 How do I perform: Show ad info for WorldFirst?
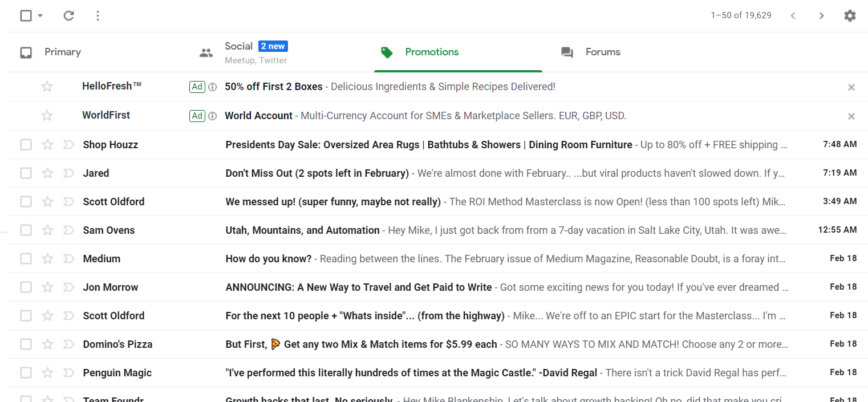coord(212,116)
